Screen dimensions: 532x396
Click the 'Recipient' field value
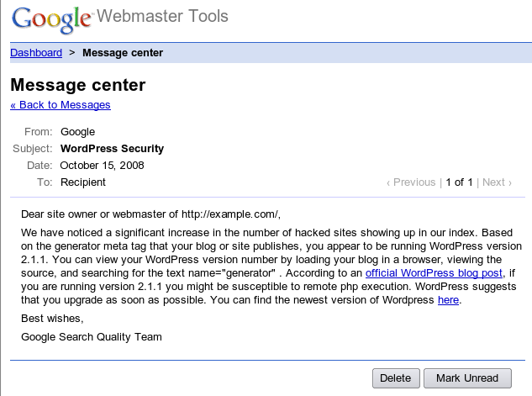click(83, 182)
